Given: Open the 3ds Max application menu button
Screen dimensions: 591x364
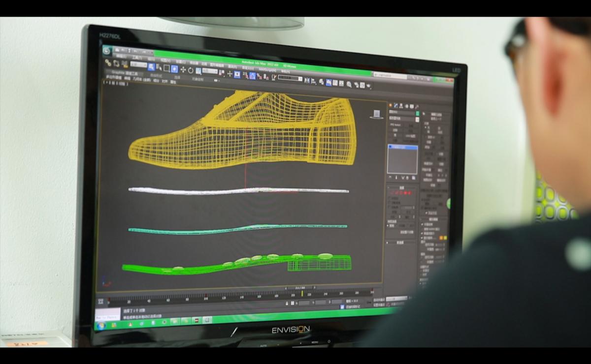Looking at the screenshot, I should (107, 50).
